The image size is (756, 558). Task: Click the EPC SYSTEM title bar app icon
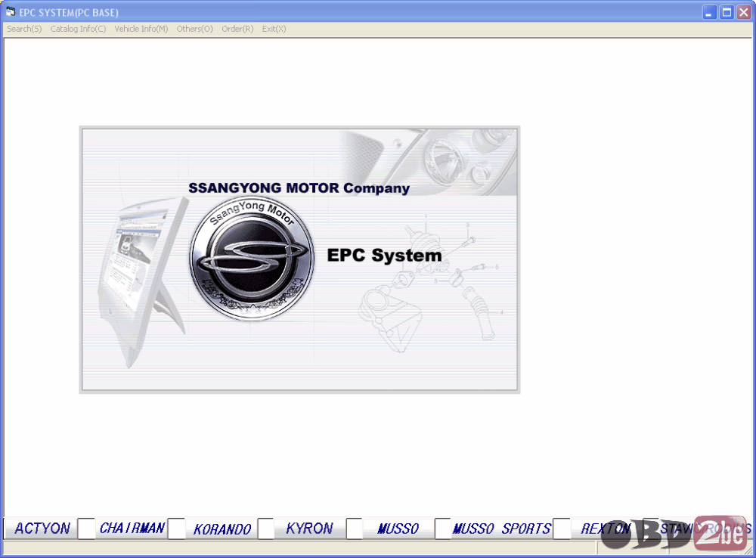pos(11,12)
